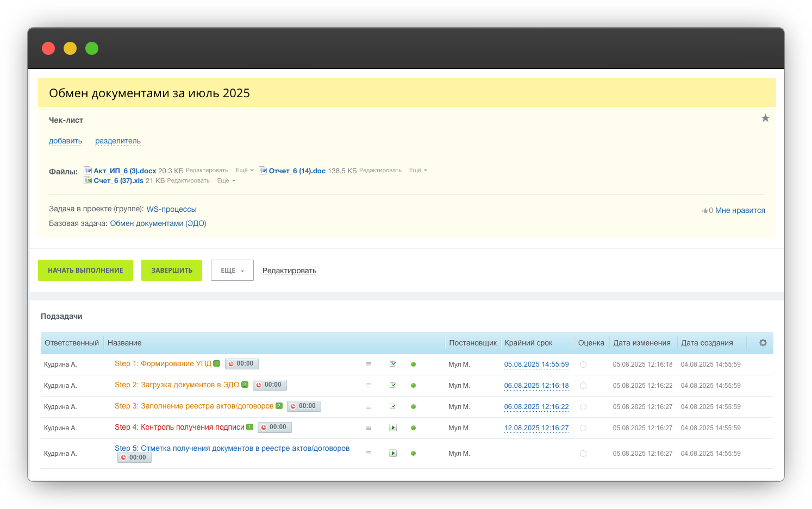Click the green comment count badge on Step 2

point(245,385)
